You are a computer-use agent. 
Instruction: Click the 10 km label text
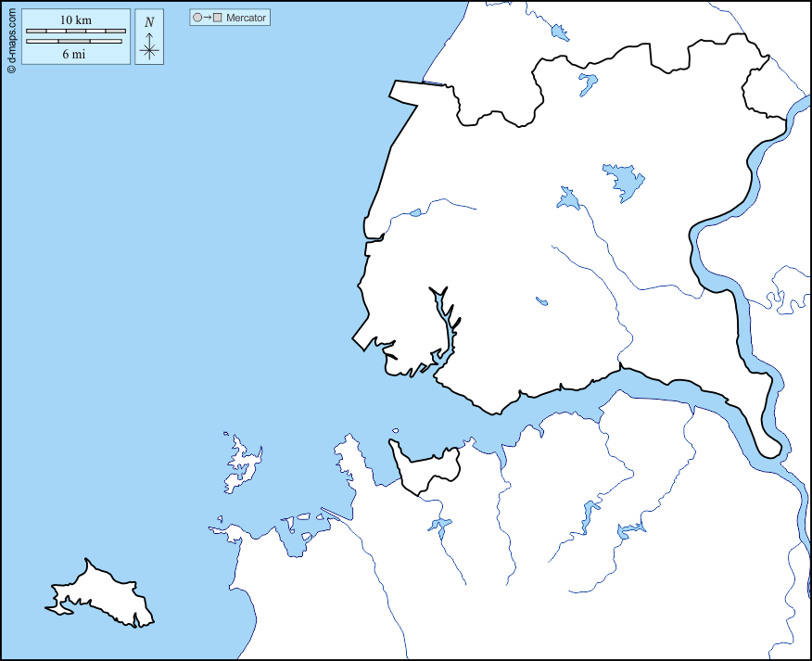75,19
